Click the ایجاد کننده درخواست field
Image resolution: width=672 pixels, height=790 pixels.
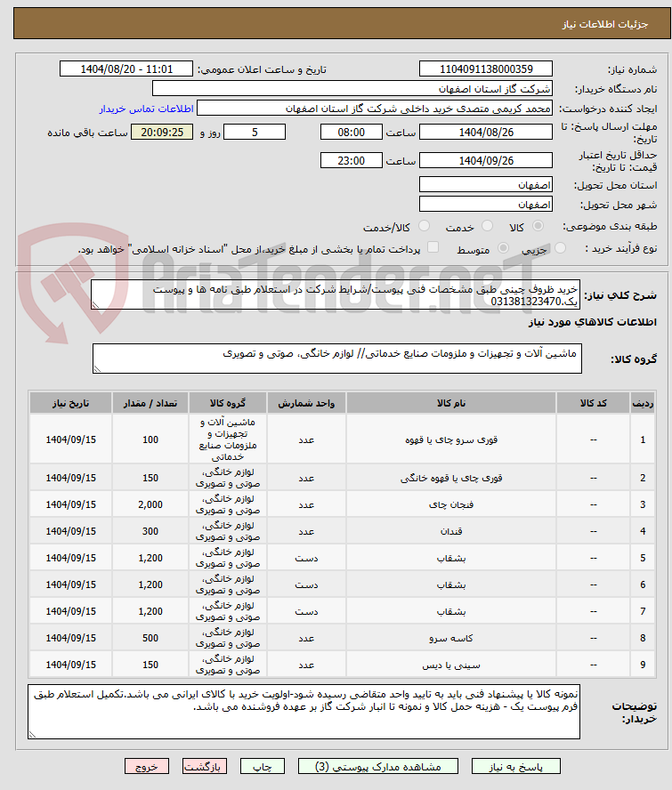coord(374,109)
